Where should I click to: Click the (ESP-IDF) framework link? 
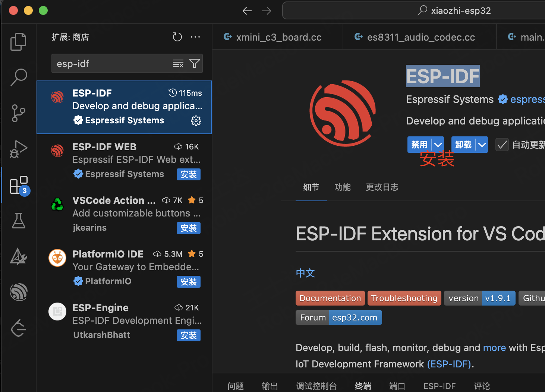(449, 364)
